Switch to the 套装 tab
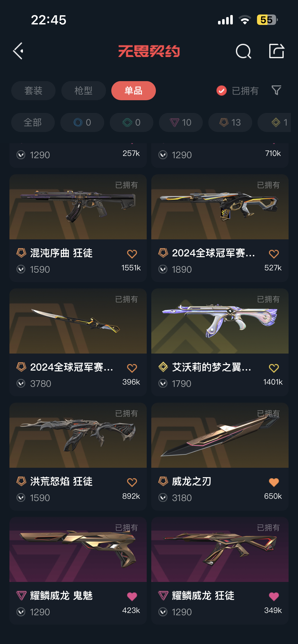 click(33, 91)
